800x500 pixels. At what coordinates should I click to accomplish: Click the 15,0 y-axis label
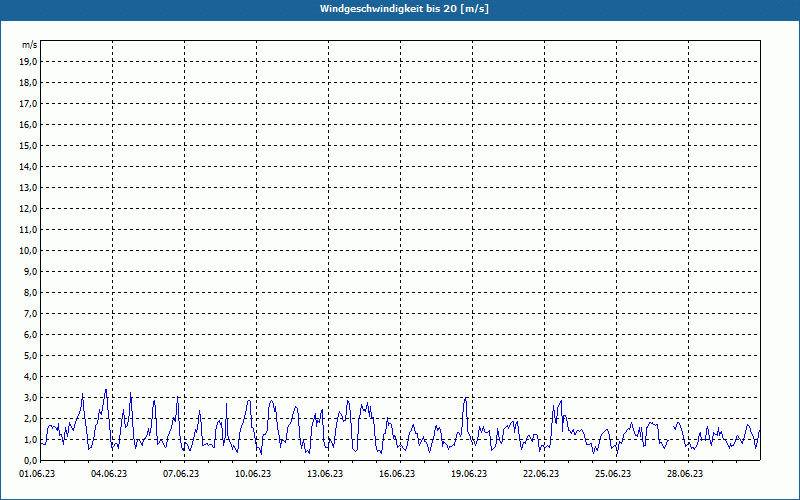click(x=28, y=145)
